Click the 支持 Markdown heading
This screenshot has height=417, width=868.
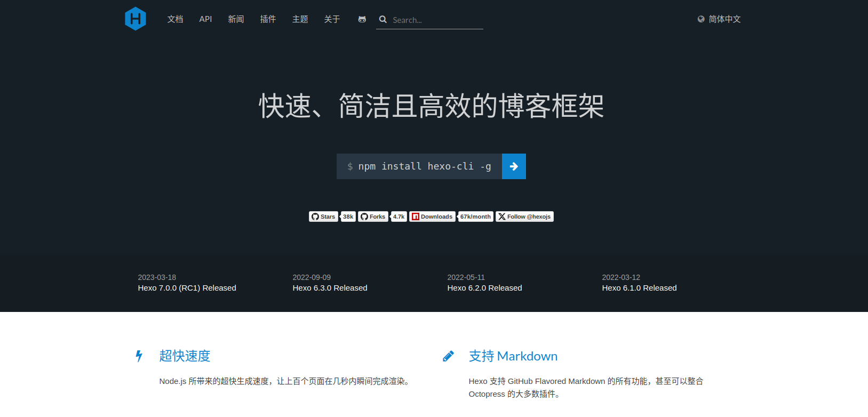[x=513, y=356]
